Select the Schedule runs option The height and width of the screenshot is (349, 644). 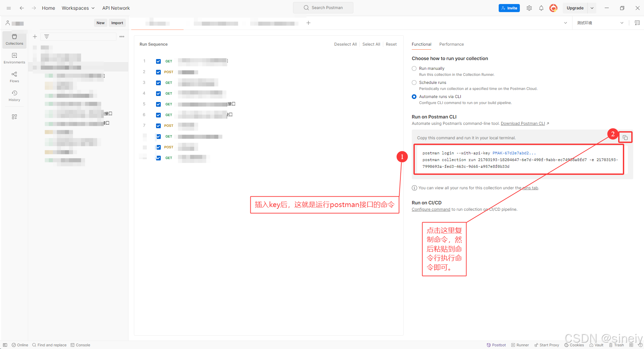click(x=414, y=83)
